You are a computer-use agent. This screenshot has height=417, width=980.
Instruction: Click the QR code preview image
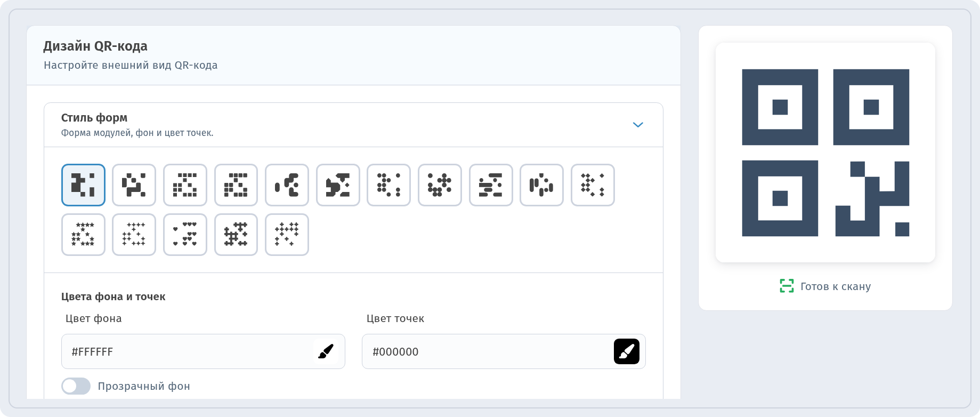825,153
